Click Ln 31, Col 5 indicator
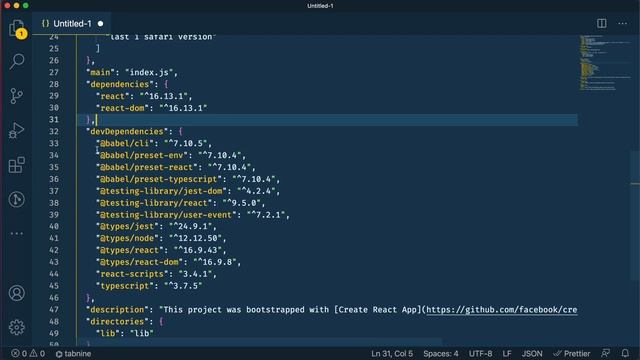Image resolution: width=640 pixels, height=360 pixels. click(x=392, y=353)
